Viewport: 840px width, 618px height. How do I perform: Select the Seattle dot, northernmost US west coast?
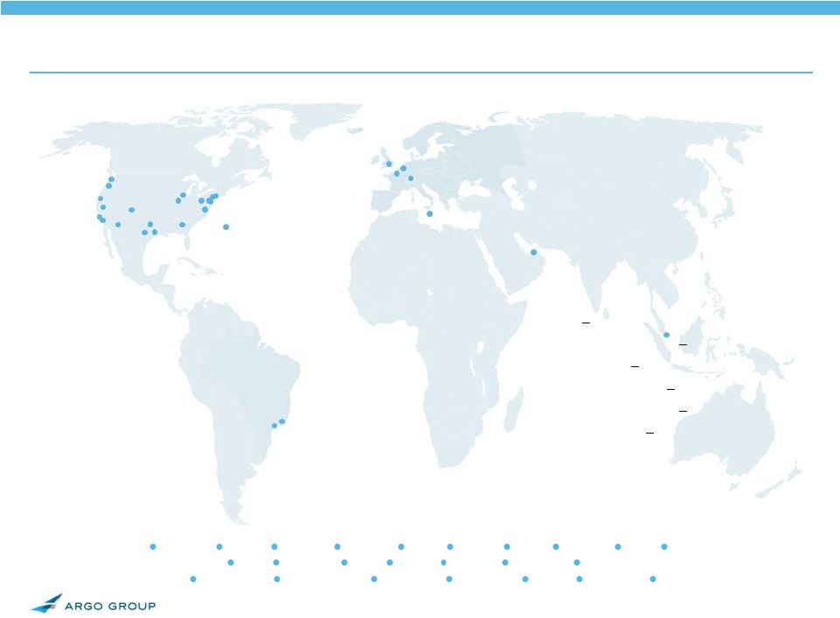(111, 179)
